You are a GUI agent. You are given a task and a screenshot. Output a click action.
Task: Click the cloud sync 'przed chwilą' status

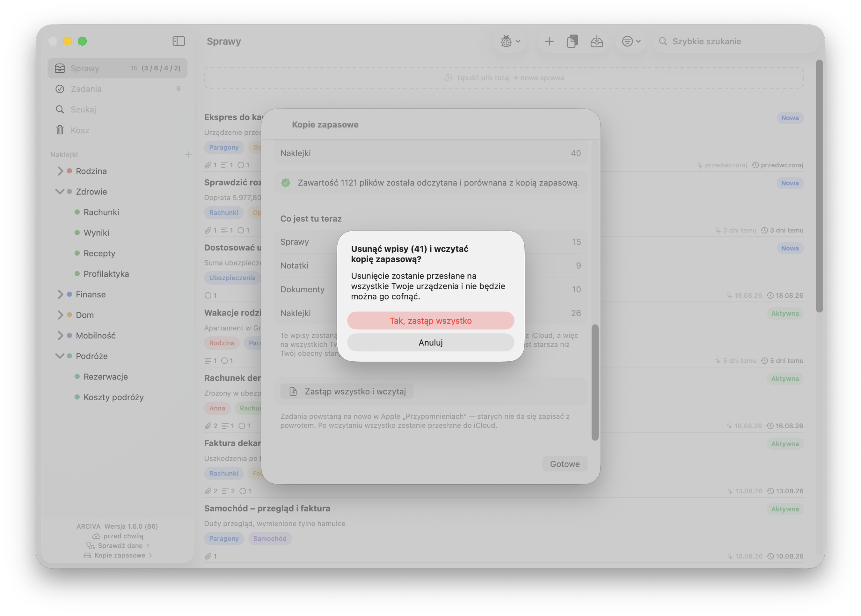(x=118, y=536)
